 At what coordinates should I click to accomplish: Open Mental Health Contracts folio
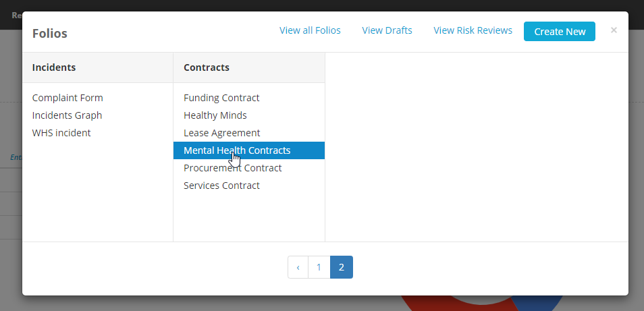(237, 150)
